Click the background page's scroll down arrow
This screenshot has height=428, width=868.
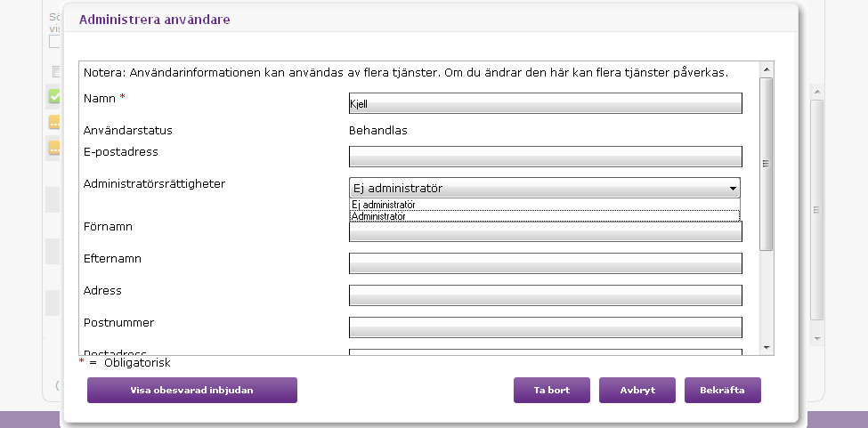pyautogui.click(x=817, y=338)
